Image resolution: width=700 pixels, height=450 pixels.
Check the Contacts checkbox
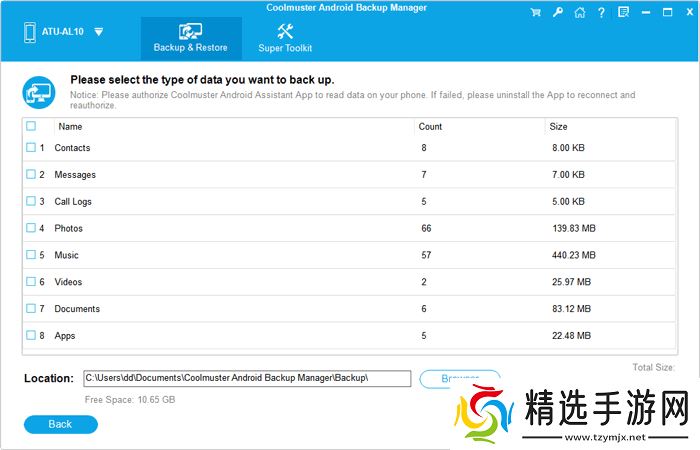31,148
